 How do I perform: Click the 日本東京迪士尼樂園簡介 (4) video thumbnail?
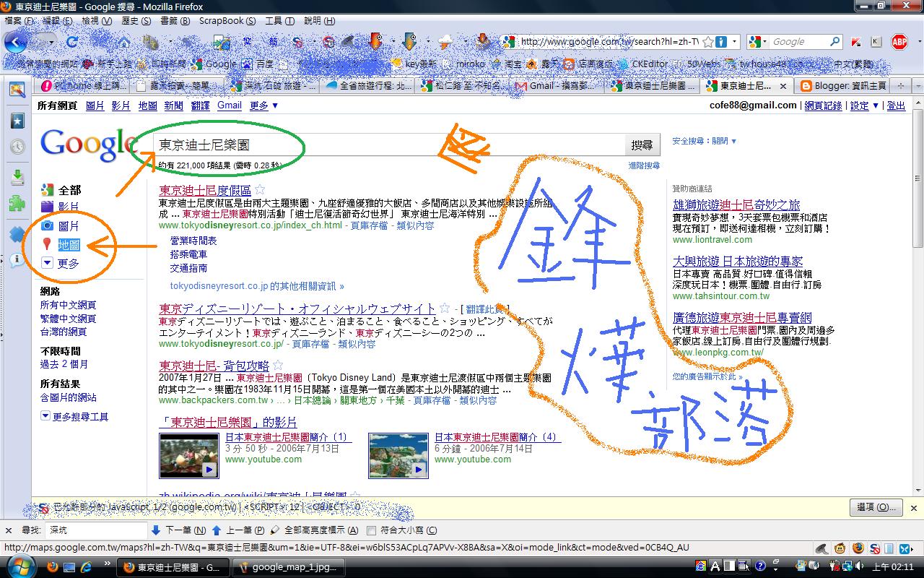coord(398,456)
